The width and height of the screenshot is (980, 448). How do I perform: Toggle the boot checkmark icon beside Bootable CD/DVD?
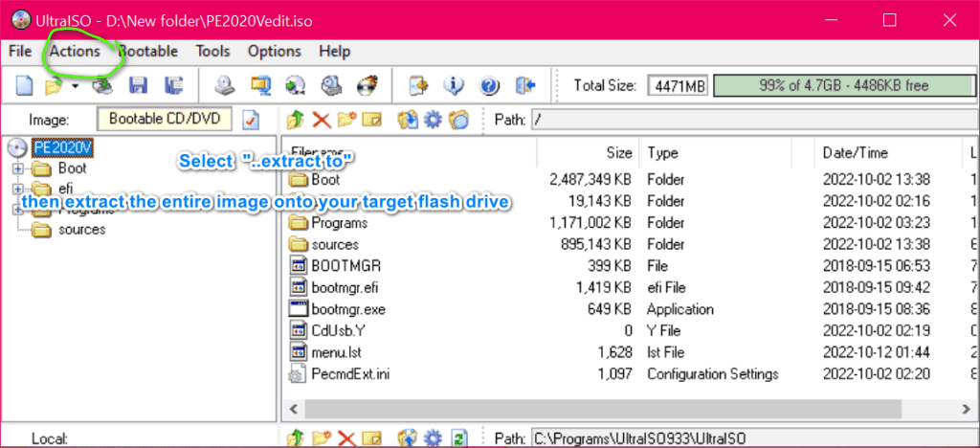251,120
